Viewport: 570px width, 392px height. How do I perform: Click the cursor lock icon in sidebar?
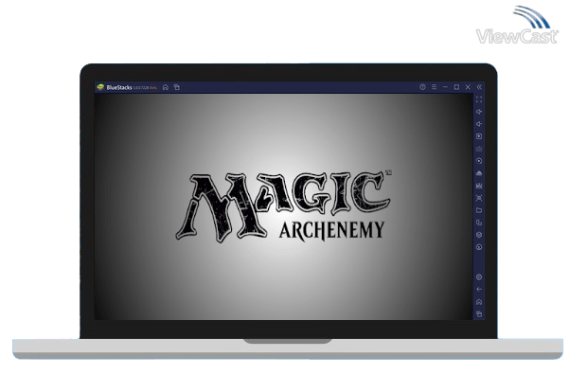(x=479, y=136)
